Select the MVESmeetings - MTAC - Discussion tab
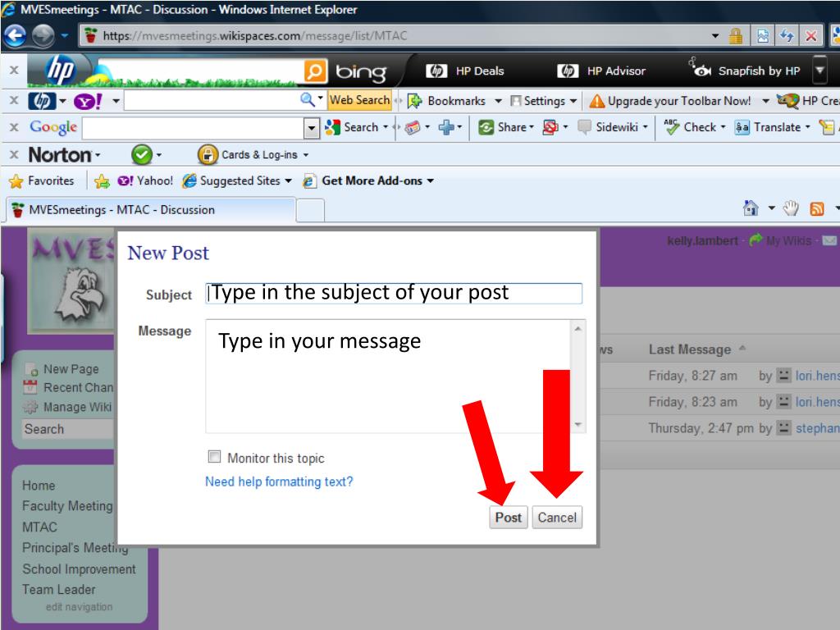The width and height of the screenshot is (840, 630). pyautogui.click(x=150, y=210)
